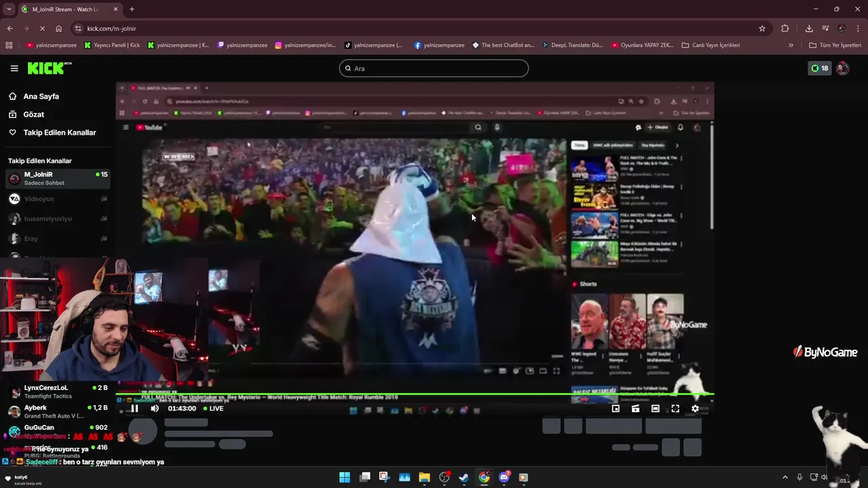
Task: Click the LIVE indicator in the player
Action: click(213, 409)
